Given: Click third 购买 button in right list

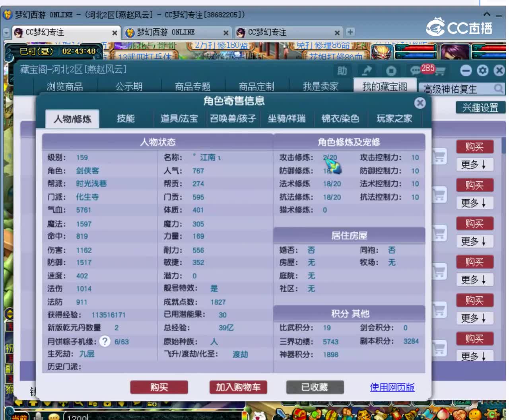Looking at the screenshot, I should 475,224.
